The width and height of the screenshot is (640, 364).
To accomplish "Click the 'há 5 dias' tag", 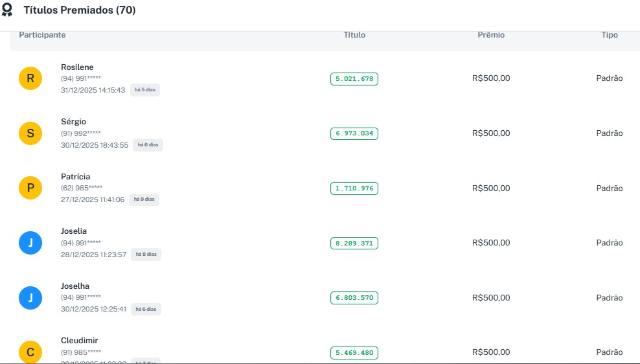I will (x=145, y=90).
